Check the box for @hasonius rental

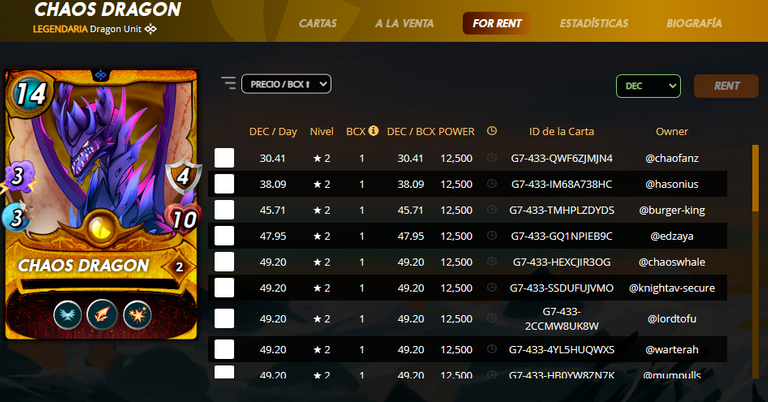click(x=224, y=184)
